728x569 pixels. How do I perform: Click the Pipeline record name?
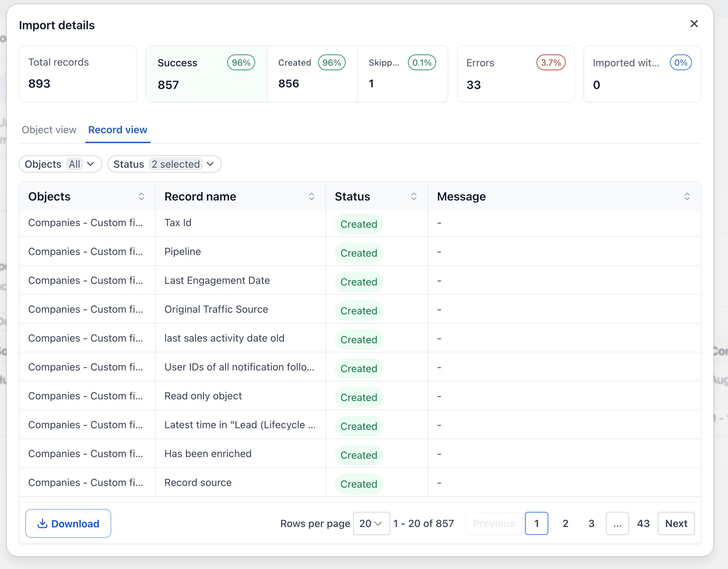(182, 251)
